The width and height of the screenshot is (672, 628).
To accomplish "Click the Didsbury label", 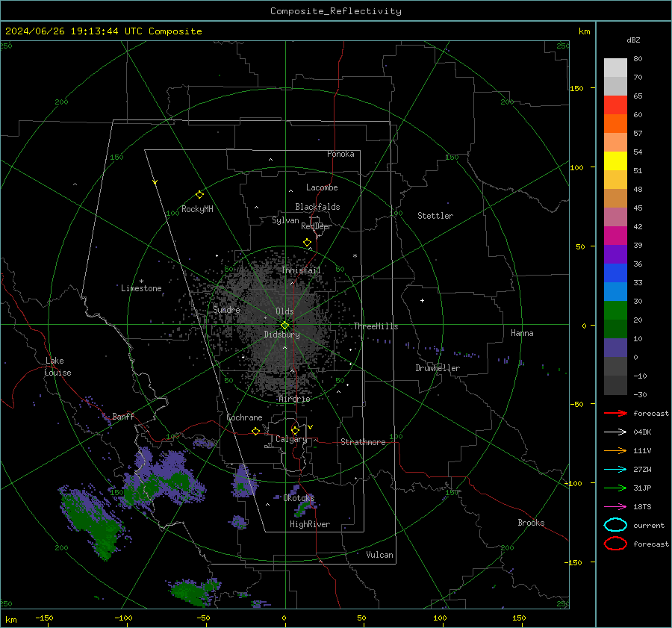I will (x=281, y=335).
